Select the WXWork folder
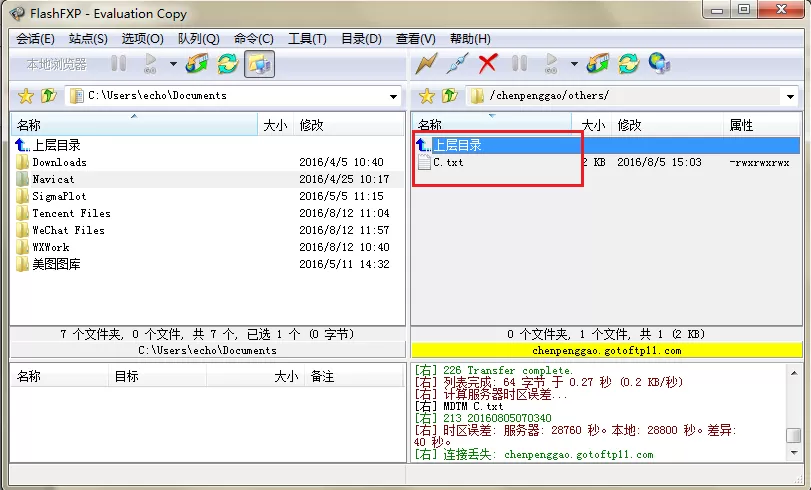This screenshot has width=811, height=490. pyautogui.click(x=51, y=247)
